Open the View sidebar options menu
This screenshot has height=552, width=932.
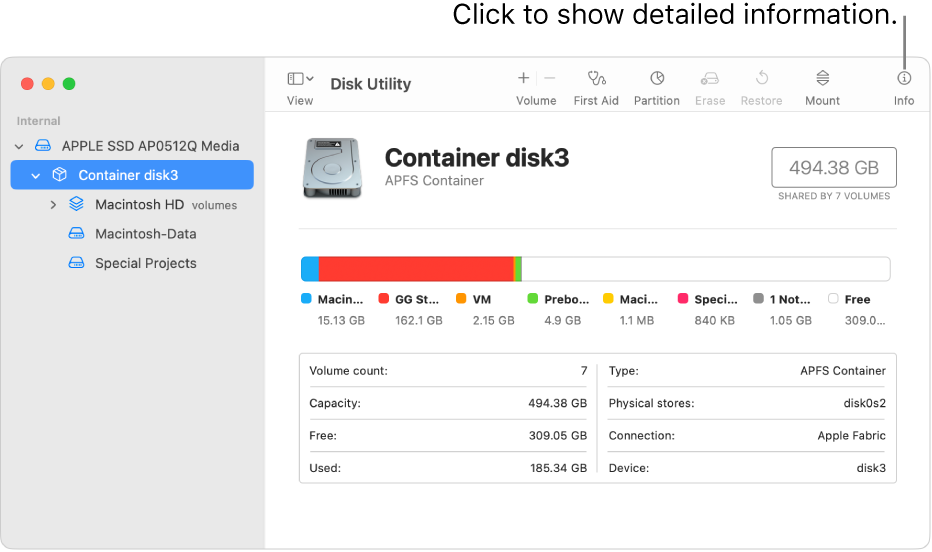(x=300, y=78)
